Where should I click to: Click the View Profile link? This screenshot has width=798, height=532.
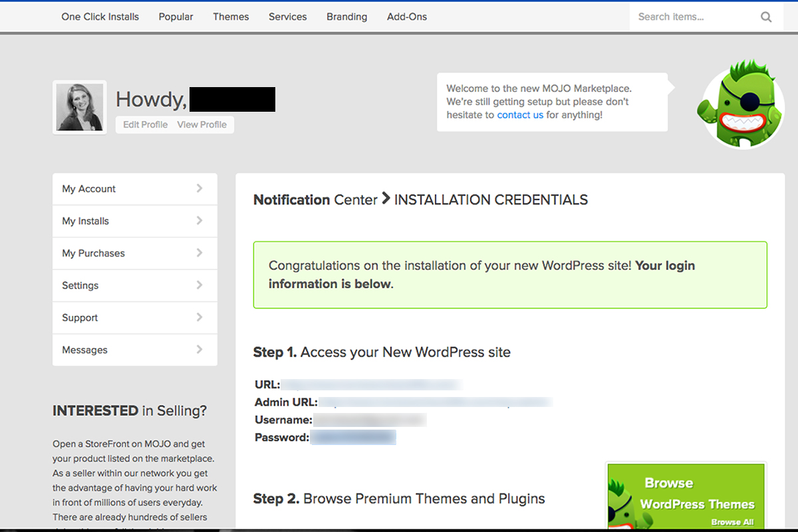tap(201, 124)
